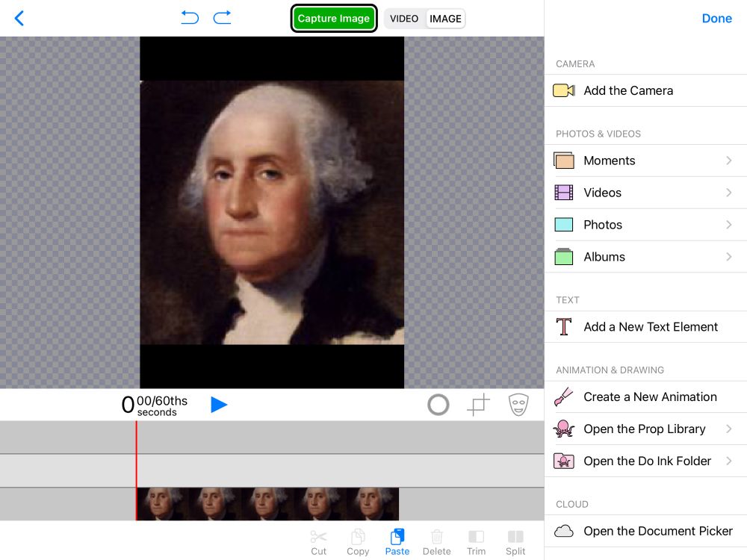Click the cloud icon

(x=563, y=530)
